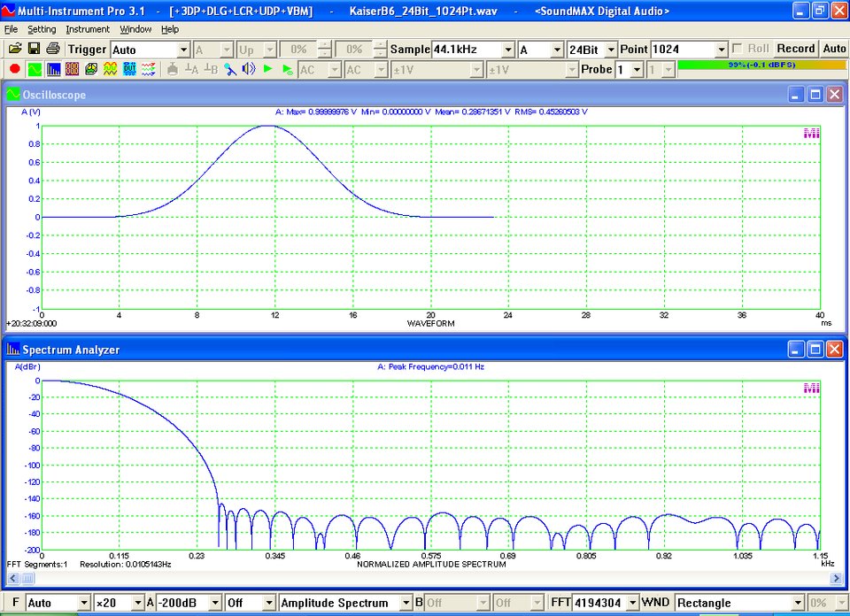Open the Print dialog via printer icon
The image size is (850, 616).
tap(52, 49)
